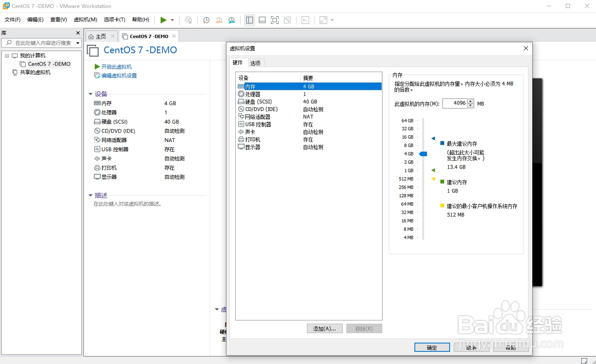Click the green power on toolbar button
The image size is (596, 364).
click(164, 20)
